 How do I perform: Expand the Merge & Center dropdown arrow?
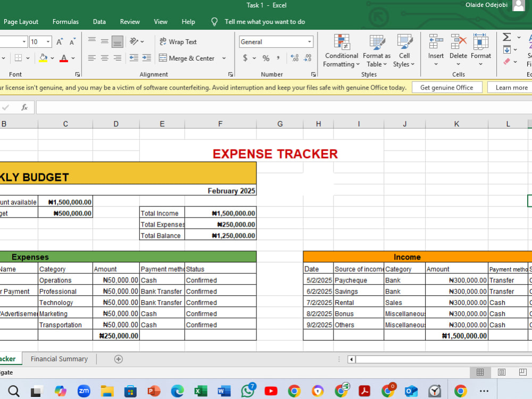(x=224, y=58)
